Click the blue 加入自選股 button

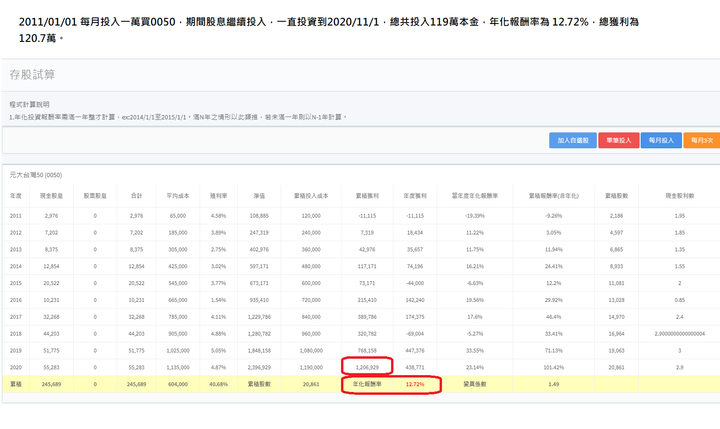573,141
